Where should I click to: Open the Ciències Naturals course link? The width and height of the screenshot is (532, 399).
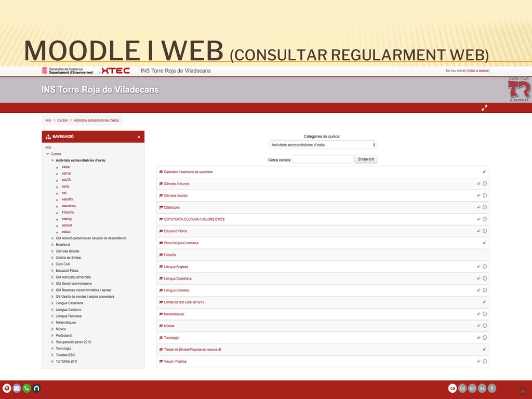pyautogui.click(x=177, y=183)
